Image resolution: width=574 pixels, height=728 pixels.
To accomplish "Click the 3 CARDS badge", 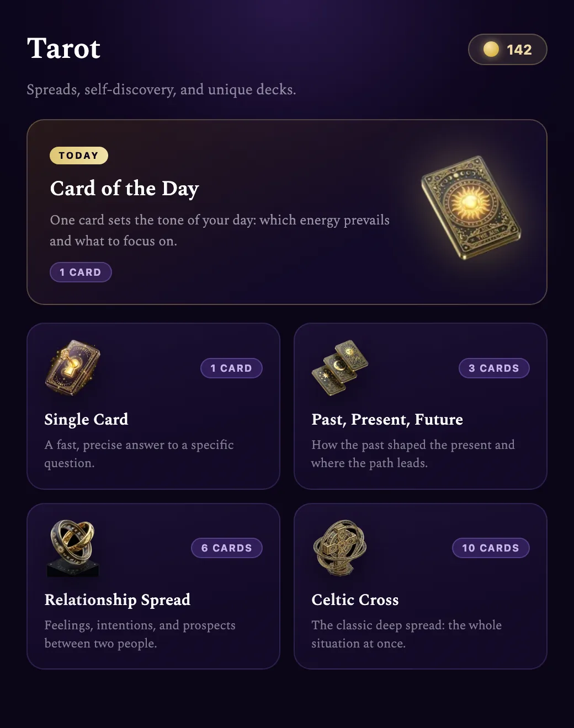I will click(494, 368).
